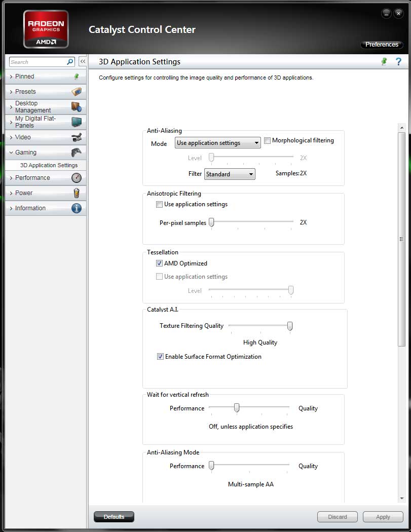This screenshot has height=532, width=411.
Task: Expand the Information section
Action: point(46,208)
